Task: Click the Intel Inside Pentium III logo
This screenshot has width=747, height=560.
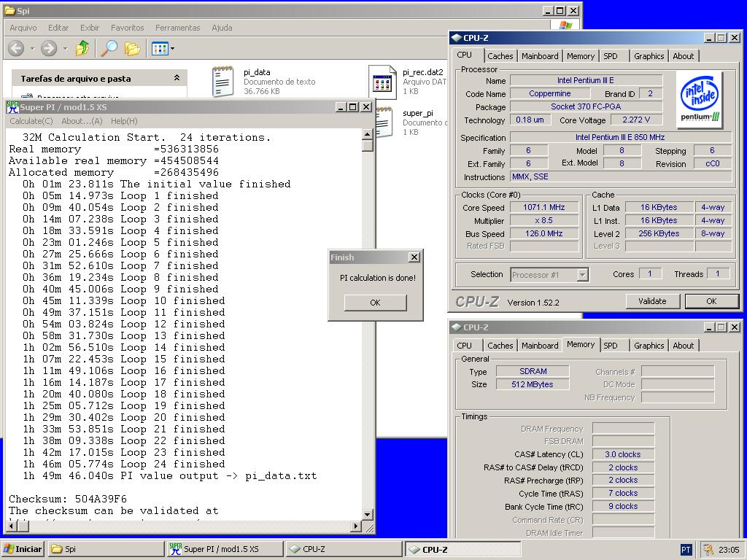Action: point(700,100)
